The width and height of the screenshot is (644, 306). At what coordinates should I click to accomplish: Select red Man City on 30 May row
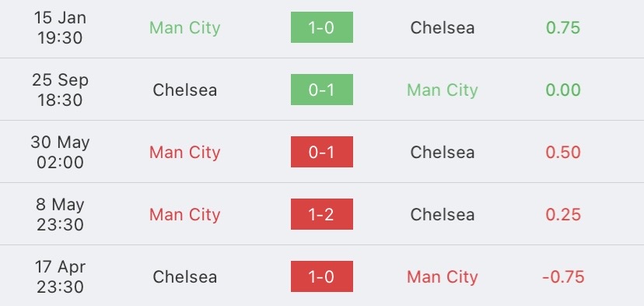pyautogui.click(x=185, y=153)
